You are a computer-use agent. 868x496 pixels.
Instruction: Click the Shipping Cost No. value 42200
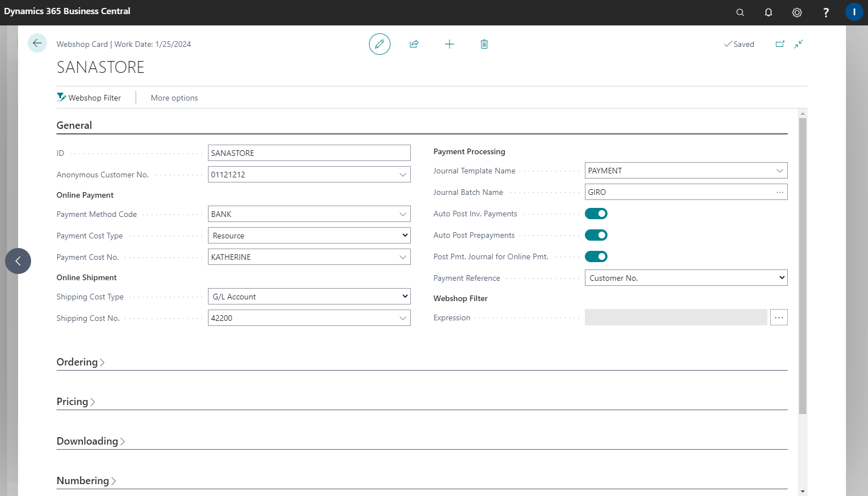pos(222,318)
